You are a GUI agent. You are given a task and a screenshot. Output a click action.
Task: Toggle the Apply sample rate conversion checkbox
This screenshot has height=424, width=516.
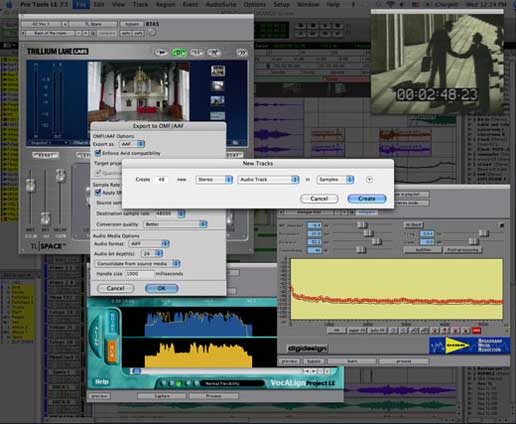pos(98,192)
